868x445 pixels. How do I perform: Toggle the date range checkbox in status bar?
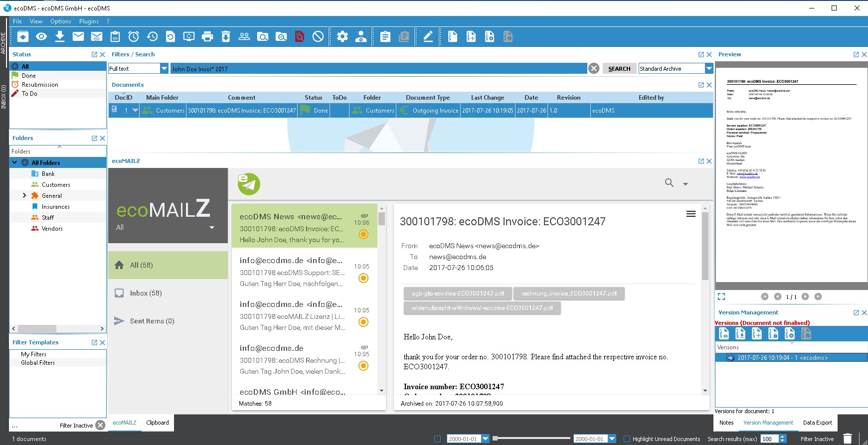coord(437,439)
